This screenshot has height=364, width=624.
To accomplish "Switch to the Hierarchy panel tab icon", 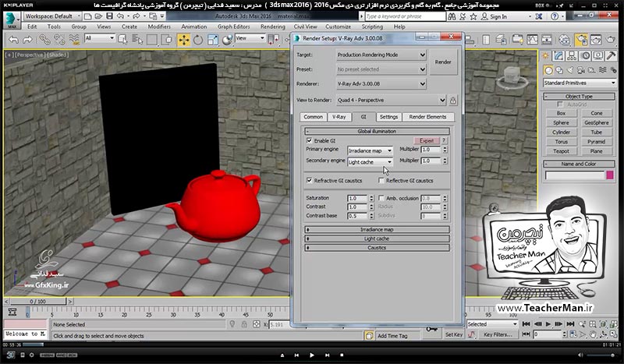I will pos(572,55).
